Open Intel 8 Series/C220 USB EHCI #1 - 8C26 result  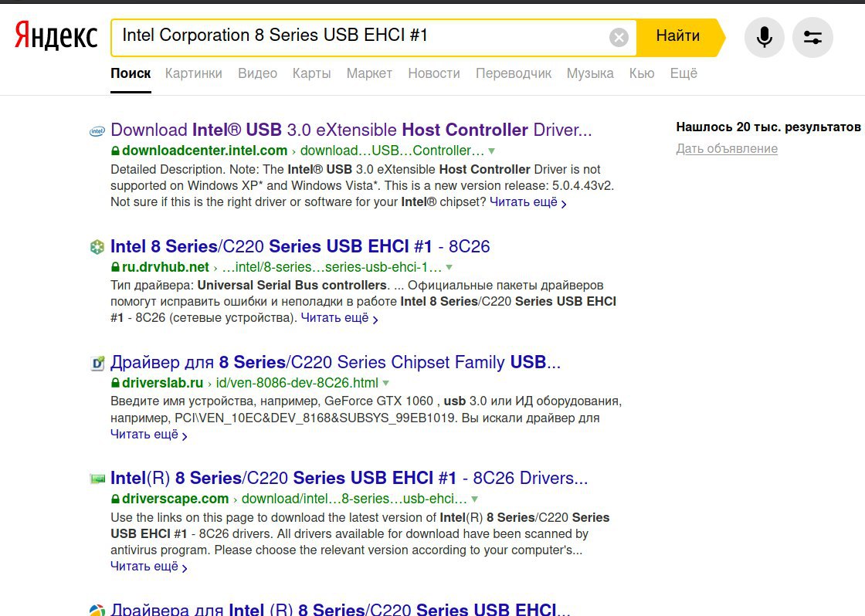[x=300, y=246]
